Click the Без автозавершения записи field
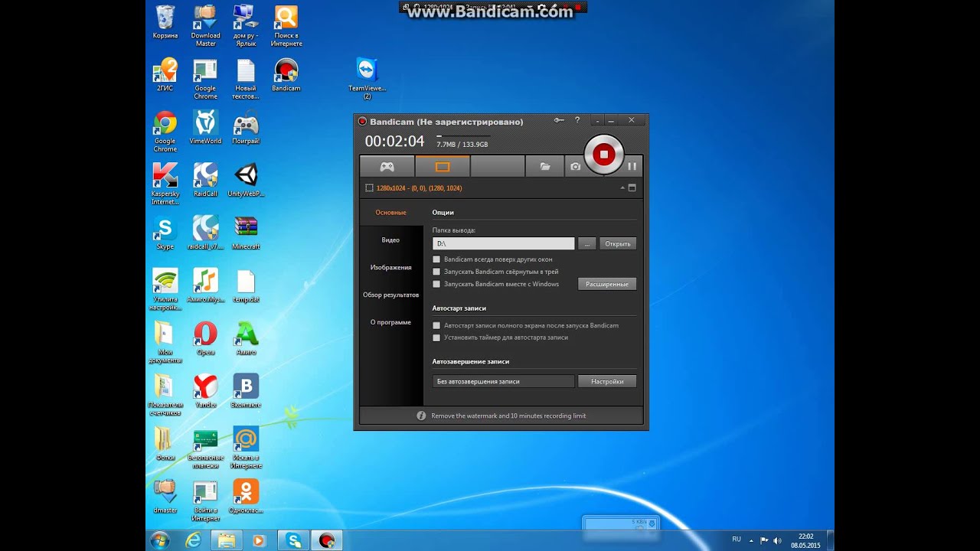The width and height of the screenshot is (980, 551). [503, 381]
